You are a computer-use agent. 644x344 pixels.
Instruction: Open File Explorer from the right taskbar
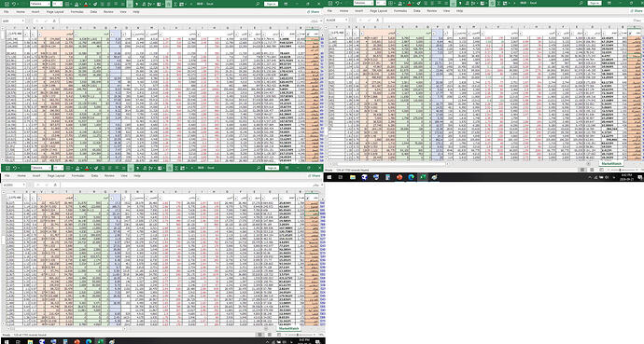pos(353,177)
